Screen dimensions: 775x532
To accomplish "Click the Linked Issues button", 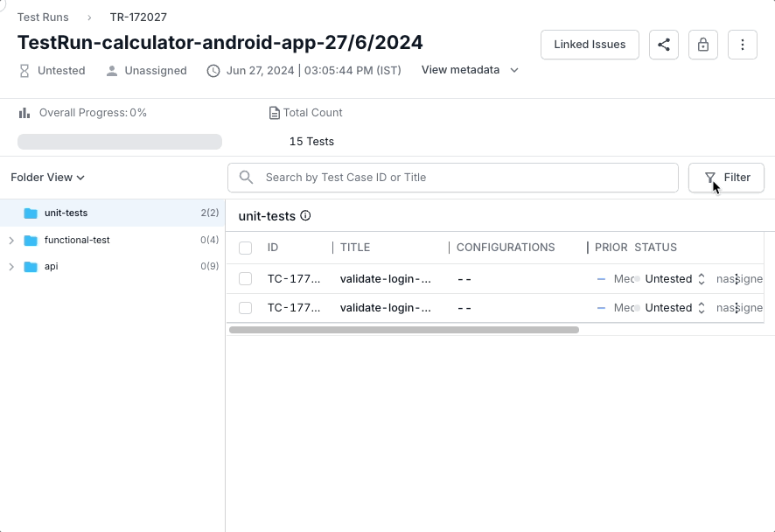I will pyautogui.click(x=590, y=45).
